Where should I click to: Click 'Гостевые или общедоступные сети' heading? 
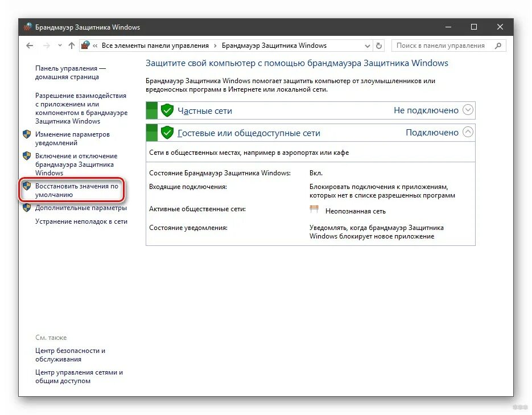click(x=249, y=133)
